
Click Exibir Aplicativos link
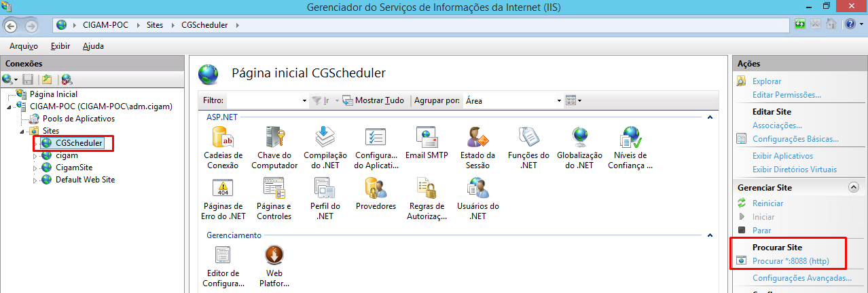click(782, 156)
